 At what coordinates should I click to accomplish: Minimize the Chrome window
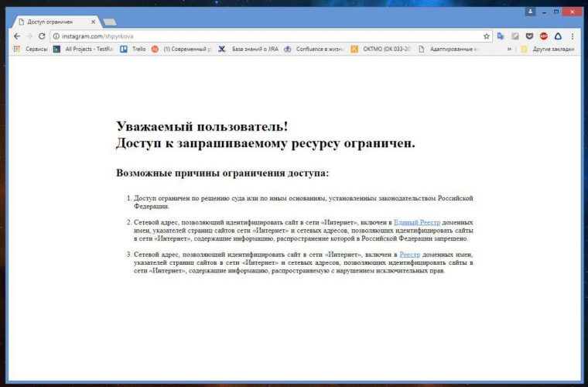click(544, 12)
